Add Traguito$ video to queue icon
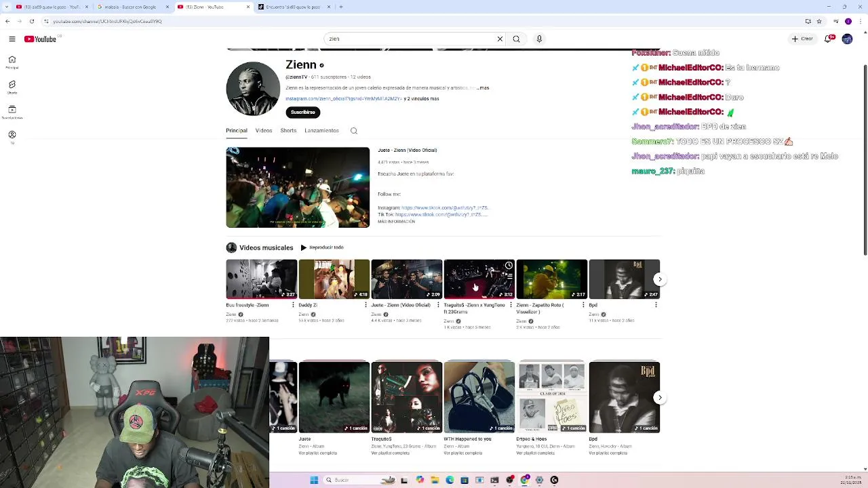 509,277
